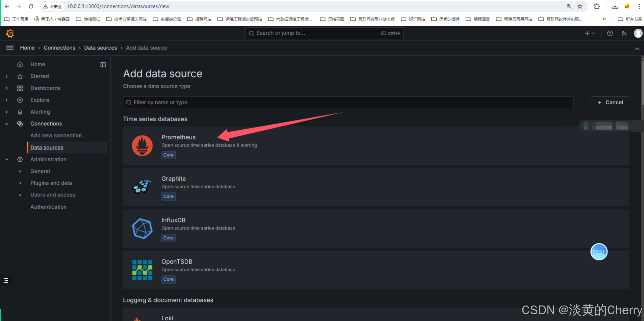Click the Alerting bell icon
Viewport: 644px width, 321px height.
[20, 112]
